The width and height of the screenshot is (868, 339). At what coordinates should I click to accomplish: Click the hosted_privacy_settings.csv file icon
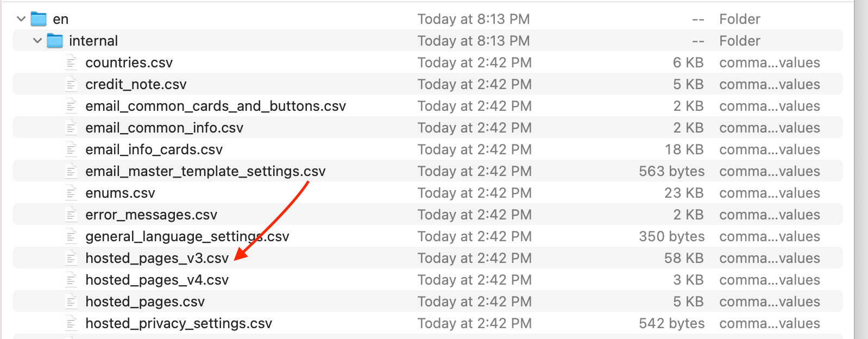click(71, 323)
